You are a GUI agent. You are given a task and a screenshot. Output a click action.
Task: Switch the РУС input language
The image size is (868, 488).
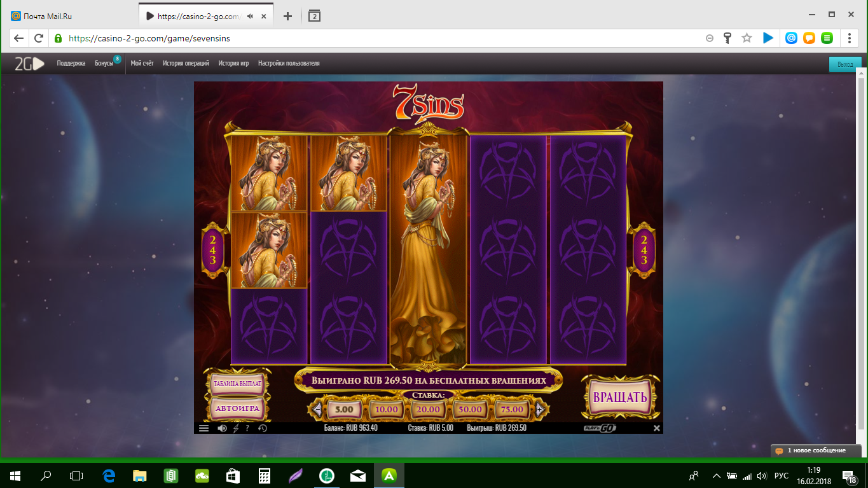782,475
